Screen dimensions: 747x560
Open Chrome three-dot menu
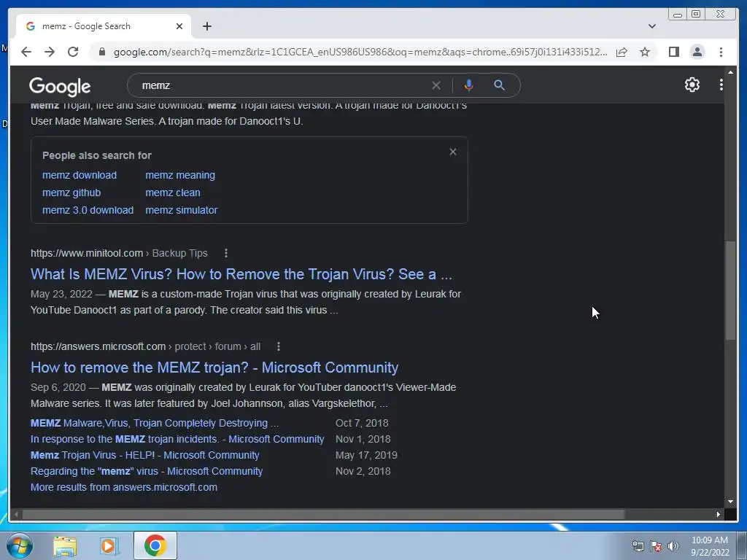coord(721,52)
